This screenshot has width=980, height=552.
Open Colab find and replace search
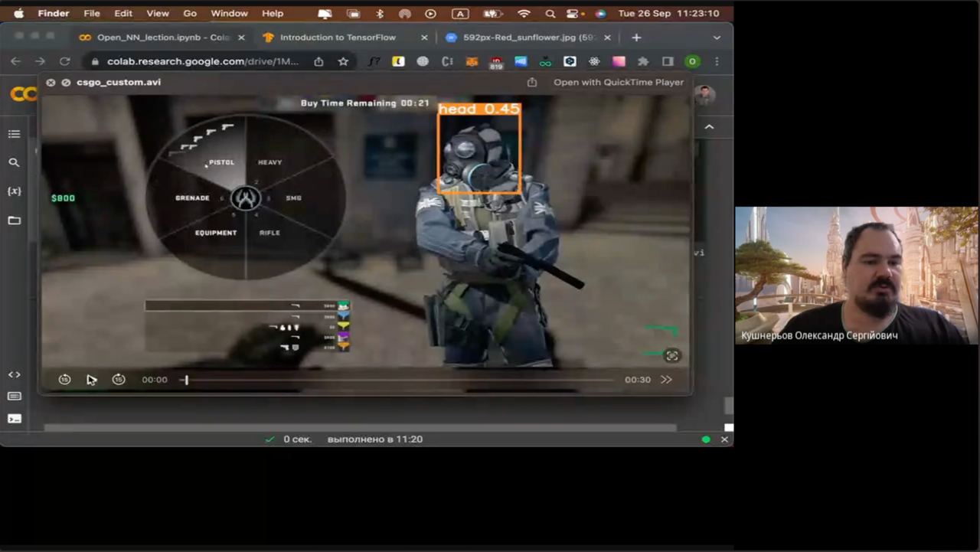tap(14, 162)
